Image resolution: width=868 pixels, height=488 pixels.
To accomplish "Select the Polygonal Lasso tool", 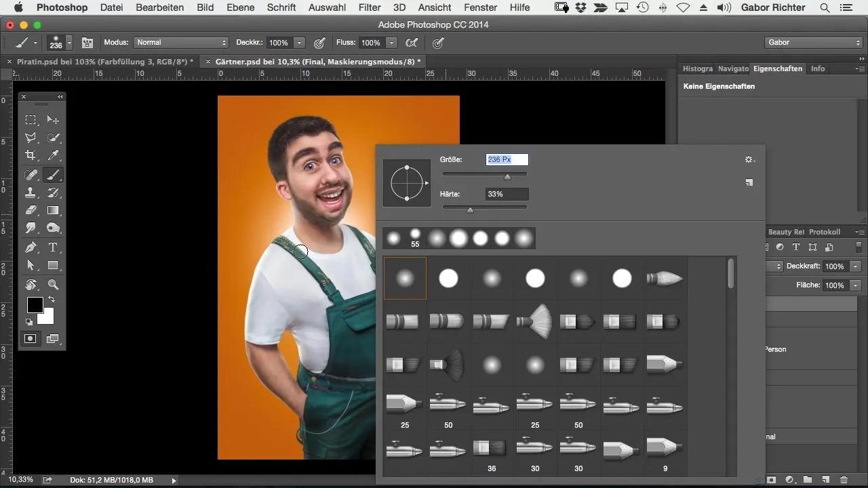I will click(x=31, y=138).
